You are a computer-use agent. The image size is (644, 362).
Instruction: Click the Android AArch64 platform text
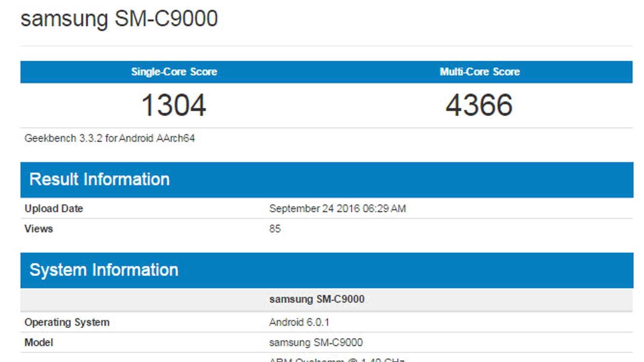[157, 138]
